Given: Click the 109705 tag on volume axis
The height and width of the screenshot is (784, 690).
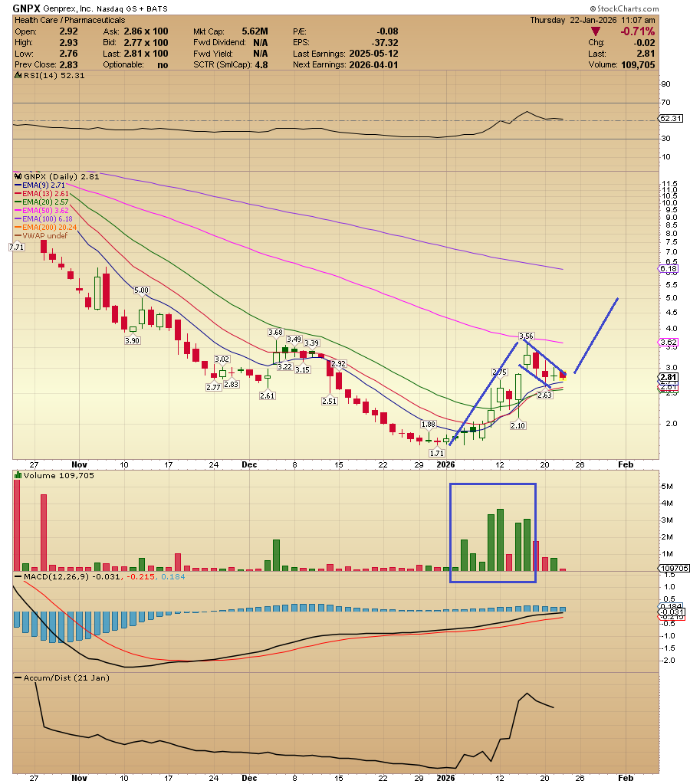Looking at the screenshot, I should pos(674,568).
